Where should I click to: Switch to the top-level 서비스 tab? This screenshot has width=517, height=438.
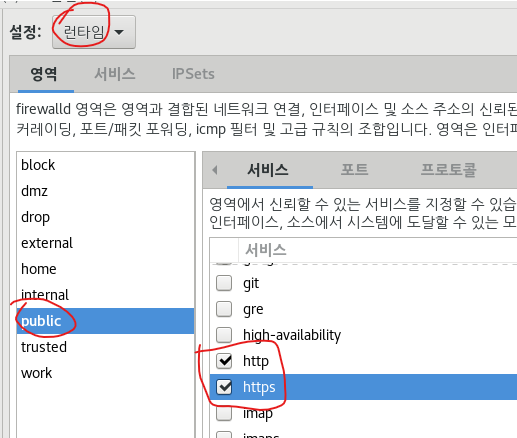[115, 74]
